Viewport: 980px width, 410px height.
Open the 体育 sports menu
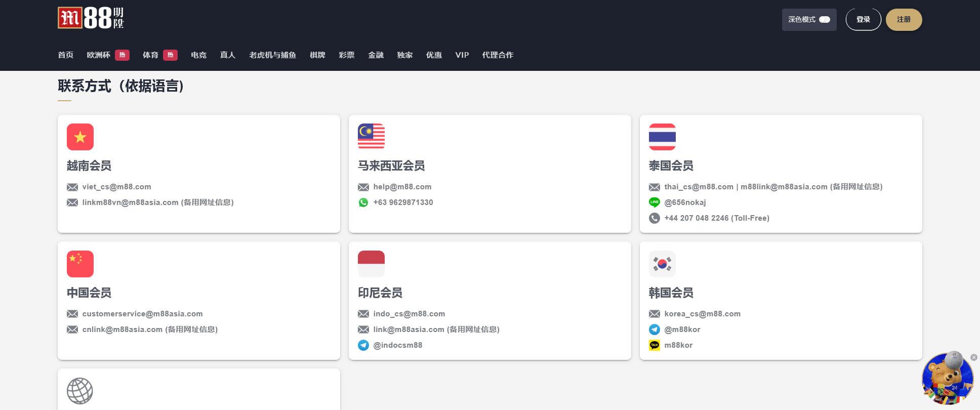(x=150, y=55)
